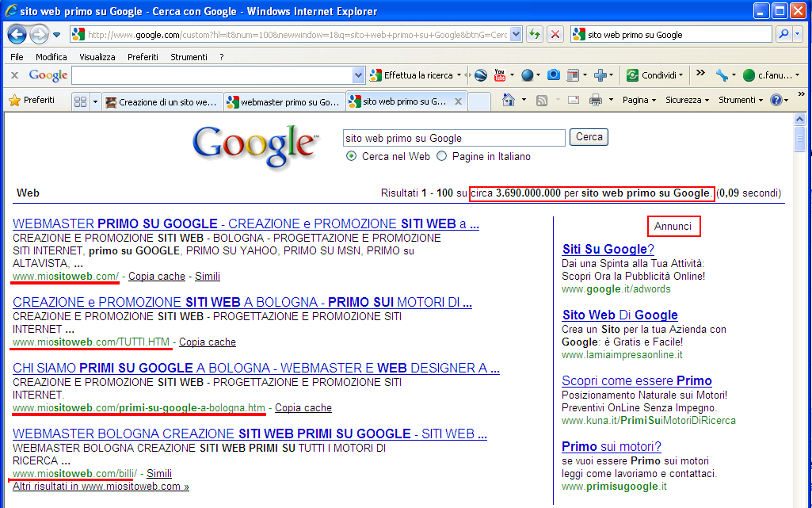
Task: Click the vertical scrollbar up arrow
Action: pos(799,120)
